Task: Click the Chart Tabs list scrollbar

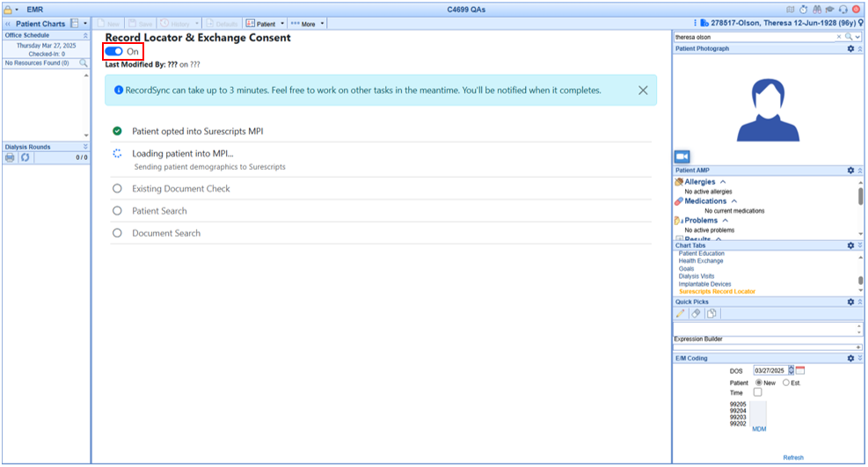Action: coord(860,280)
